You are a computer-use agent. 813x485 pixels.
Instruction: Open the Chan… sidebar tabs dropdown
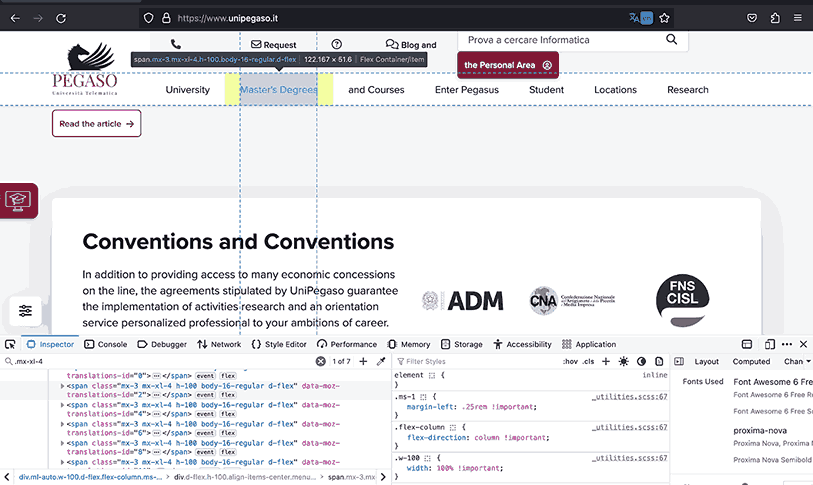point(796,361)
